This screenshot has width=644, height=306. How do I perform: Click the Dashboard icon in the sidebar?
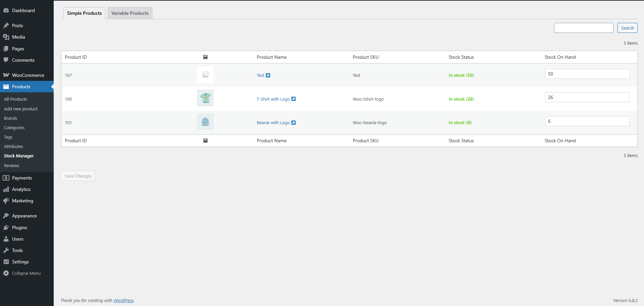[x=6, y=10]
